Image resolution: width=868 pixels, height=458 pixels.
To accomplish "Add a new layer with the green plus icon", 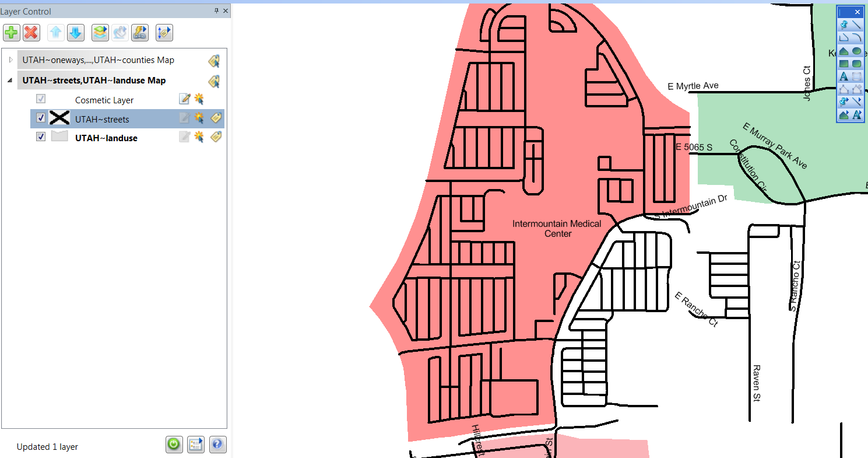I will click(x=11, y=33).
